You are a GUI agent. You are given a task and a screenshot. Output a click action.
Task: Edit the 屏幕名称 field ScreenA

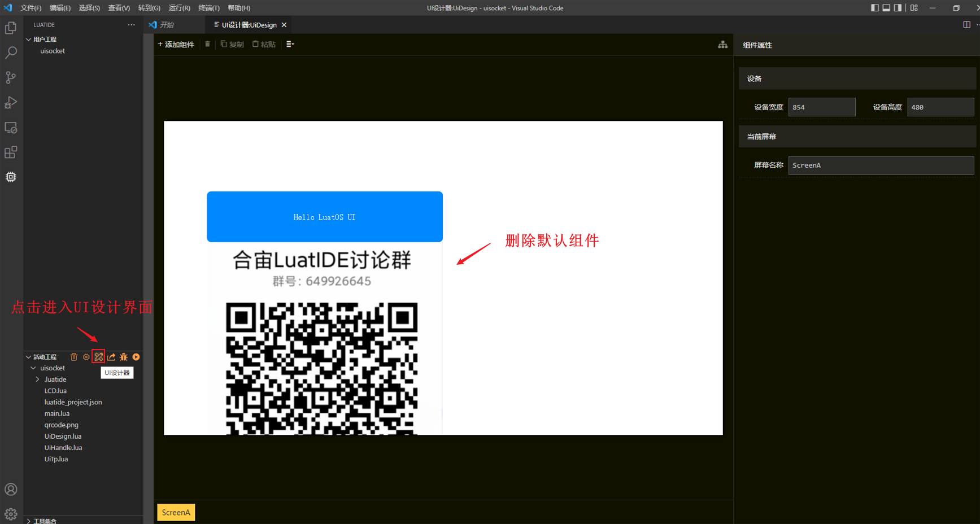[881, 165]
